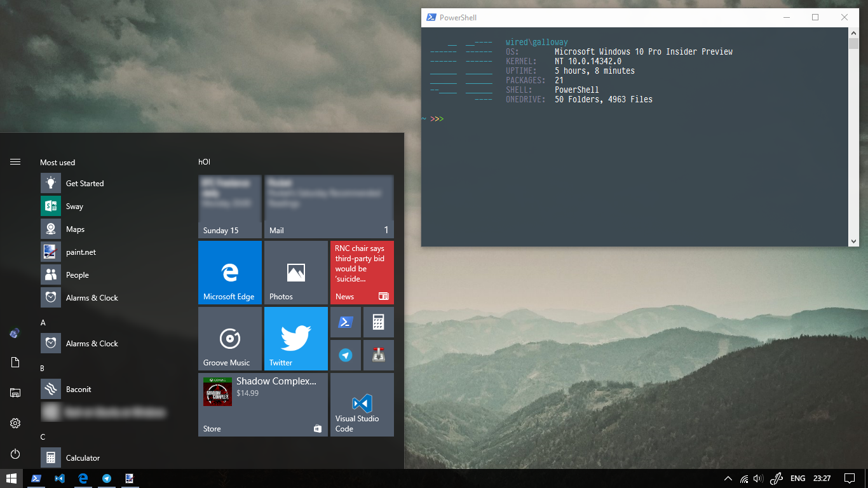
Task: Minimize the PowerShell window
Action: click(787, 18)
